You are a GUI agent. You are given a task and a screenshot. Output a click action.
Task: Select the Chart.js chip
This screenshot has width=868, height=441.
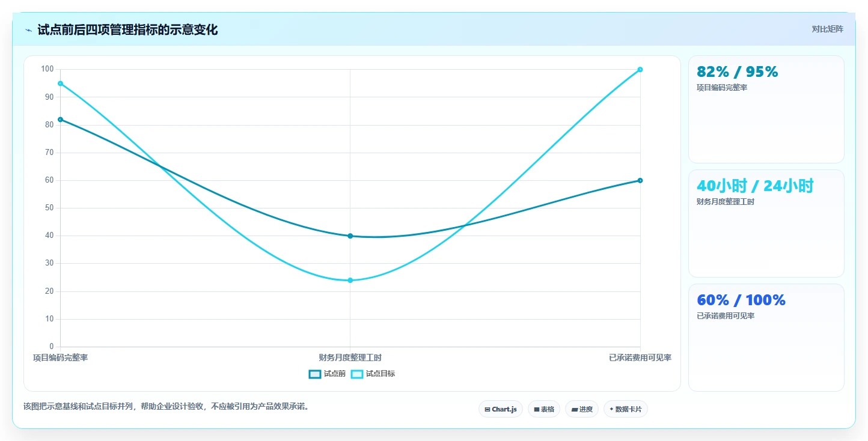pyautogui.click(x=501, y=409)
